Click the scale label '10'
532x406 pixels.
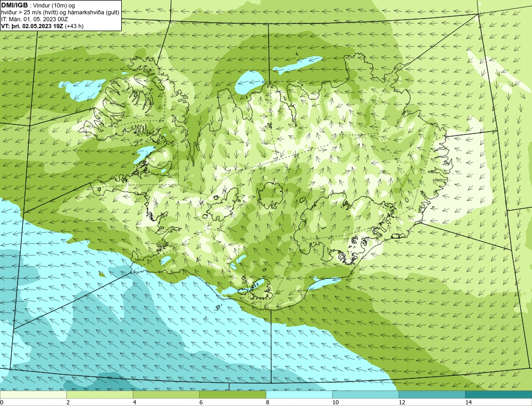[x=336, y=402]
